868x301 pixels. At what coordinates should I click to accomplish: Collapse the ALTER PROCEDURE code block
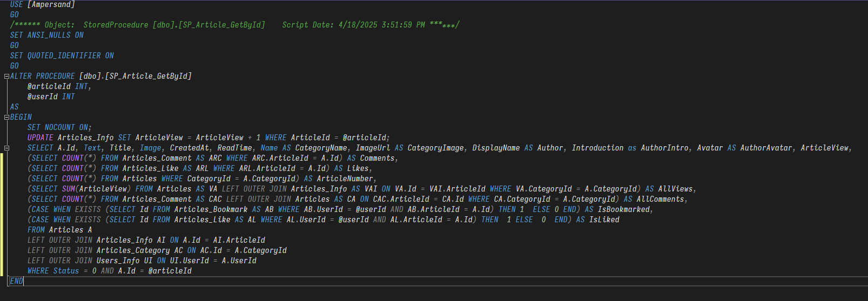tap(6, 77)
